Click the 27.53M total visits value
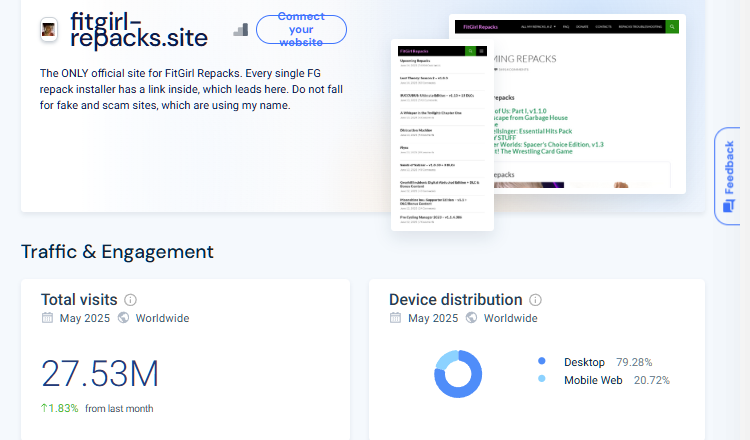The image size is (750, 440). coord(100,374)
